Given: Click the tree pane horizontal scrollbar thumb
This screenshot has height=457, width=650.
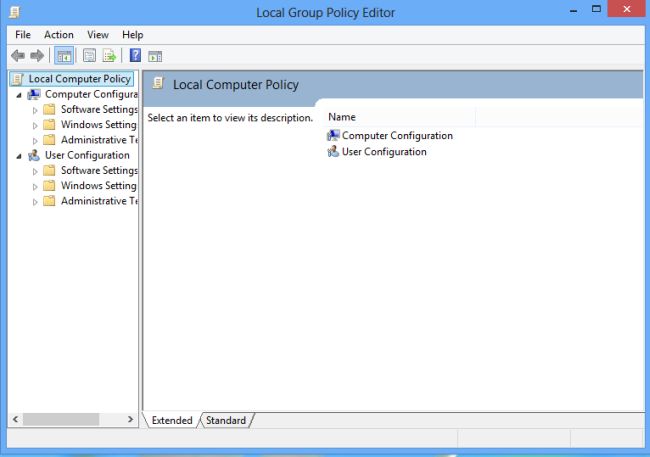Looking at the screenshot, I should click(x=61, y=419).
